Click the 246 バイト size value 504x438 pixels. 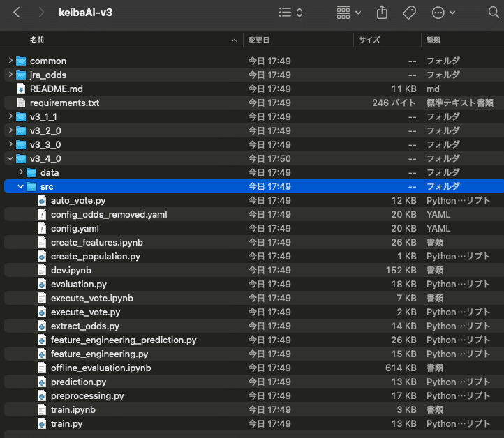(x=394, y=103)
